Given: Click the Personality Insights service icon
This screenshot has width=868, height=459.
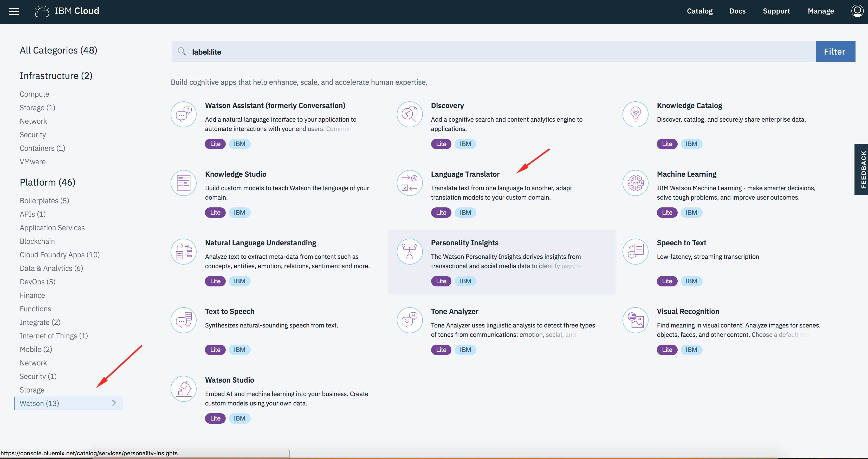Looking at the screenshot, I should coord(409,252).
